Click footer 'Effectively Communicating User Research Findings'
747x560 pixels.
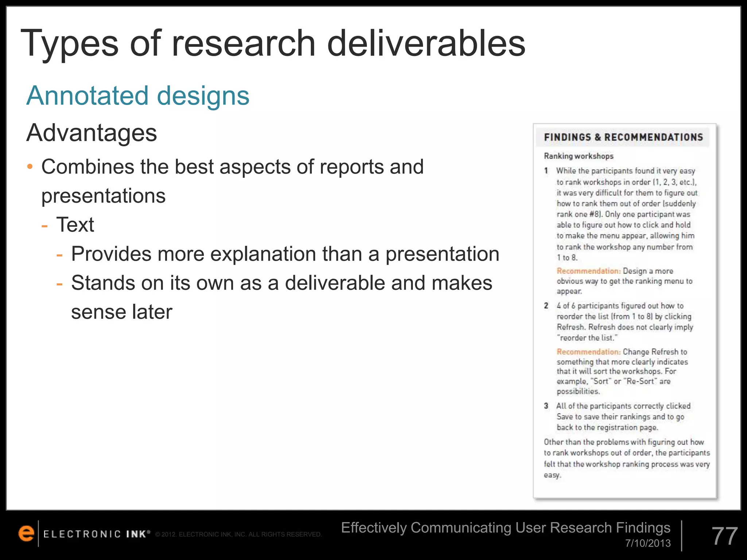(506, 528)
